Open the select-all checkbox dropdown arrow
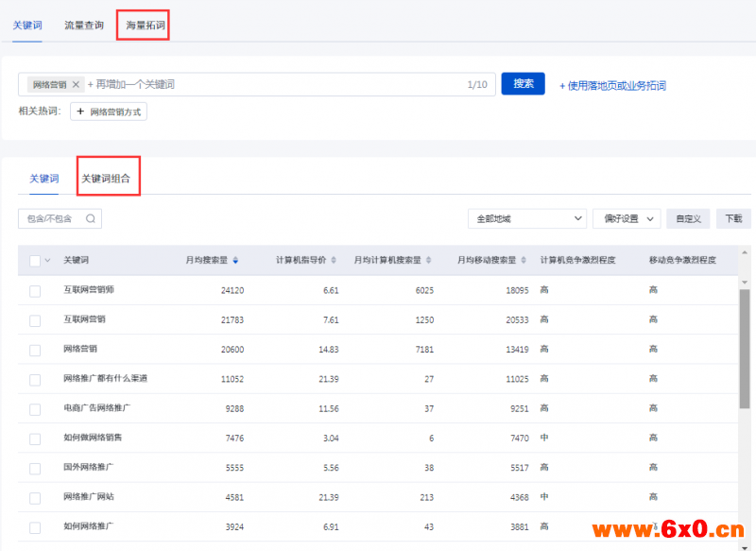The height and width of the screenshot is (551, 756). click(47, 260)
